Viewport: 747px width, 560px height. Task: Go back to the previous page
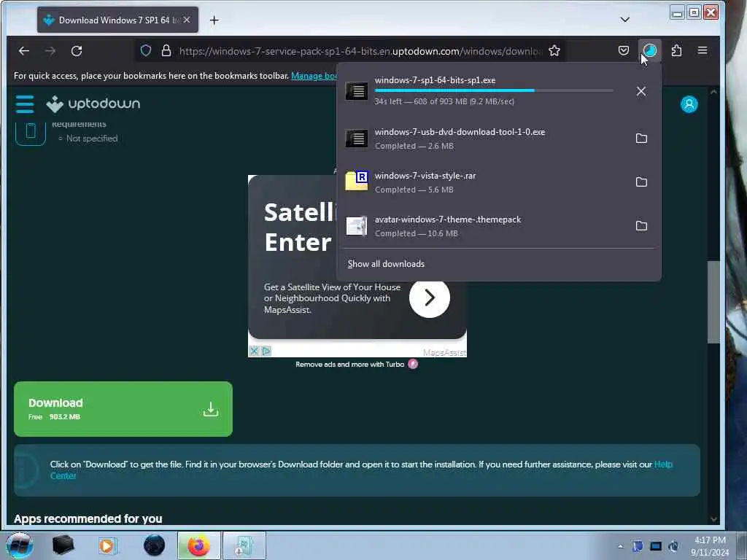[24, 50]
